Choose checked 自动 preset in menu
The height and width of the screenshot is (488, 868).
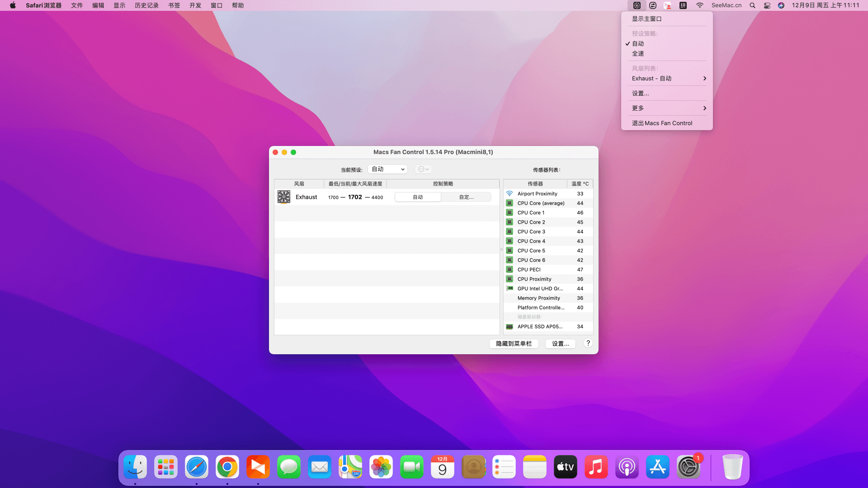pos(667,44)
